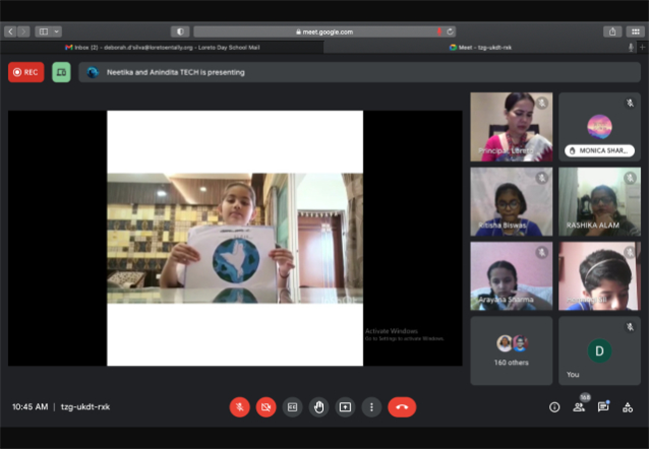Open the 160 others participants tile

tap(511, 351)
